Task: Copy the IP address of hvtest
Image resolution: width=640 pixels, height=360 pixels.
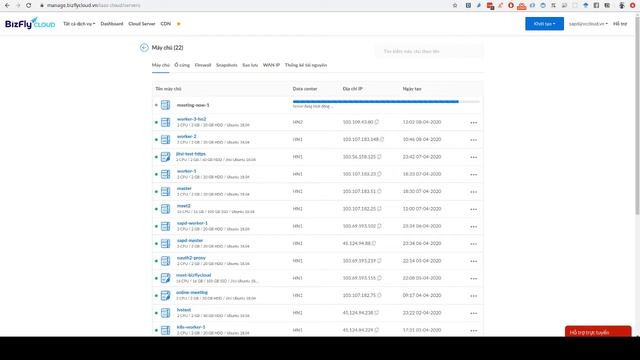Action: coord(377,313)
